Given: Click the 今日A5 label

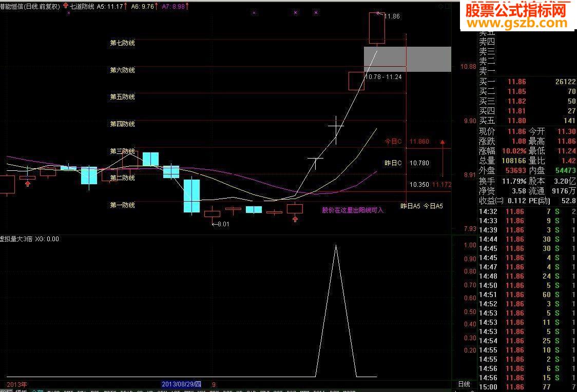Looking at the screenshot, I should tap(433, 206).
